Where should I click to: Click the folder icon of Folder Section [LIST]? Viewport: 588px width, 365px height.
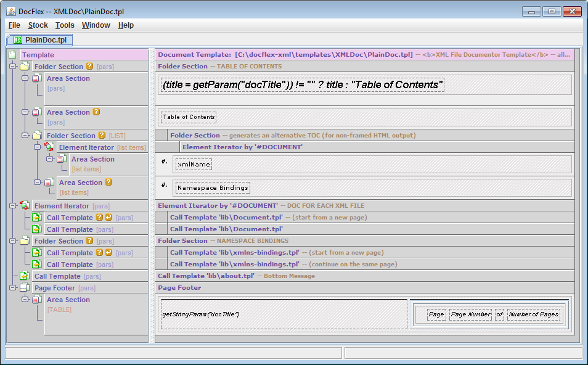pyautogui.click(x=37, y=136)
